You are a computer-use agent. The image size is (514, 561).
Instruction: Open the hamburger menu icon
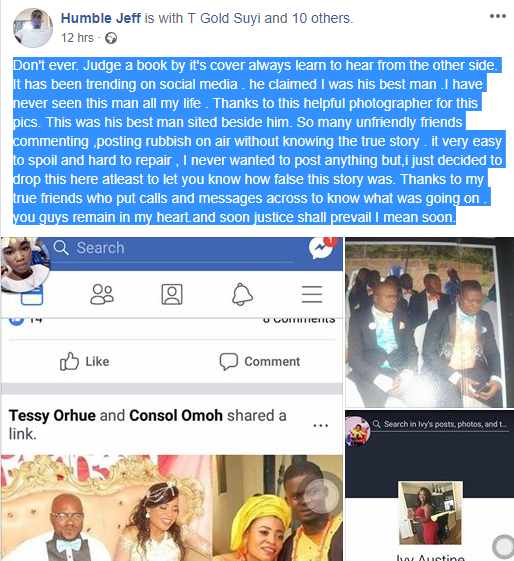coord(312,294)
